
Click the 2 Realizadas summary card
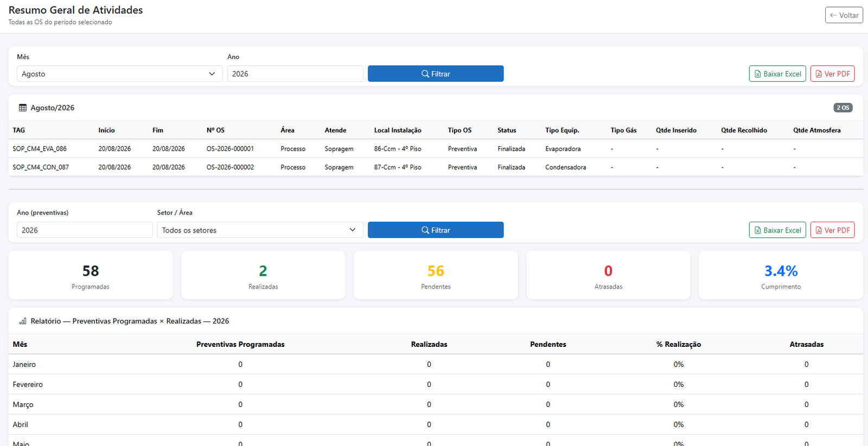pos(263,275)
